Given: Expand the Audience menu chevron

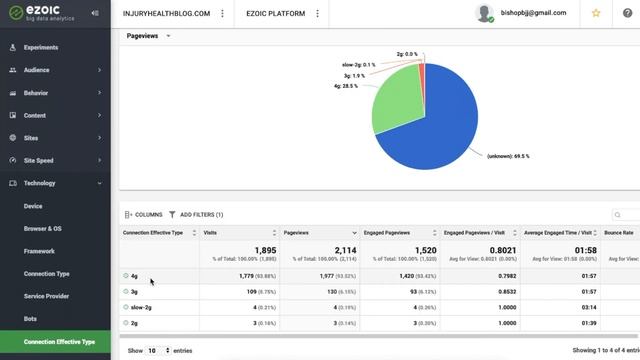Looking at the screenshot, I should coord(99,70).
